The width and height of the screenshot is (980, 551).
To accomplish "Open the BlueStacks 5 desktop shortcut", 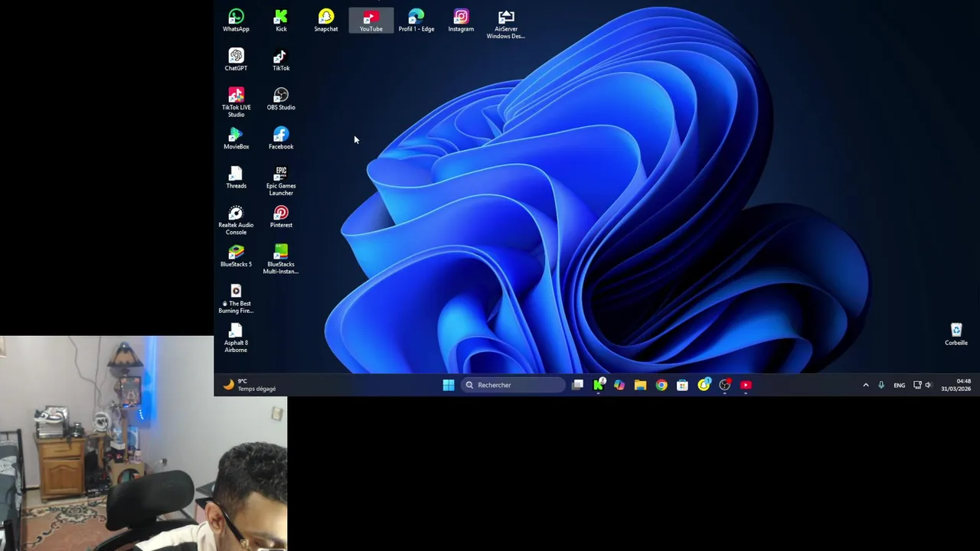I will (236, 256).
